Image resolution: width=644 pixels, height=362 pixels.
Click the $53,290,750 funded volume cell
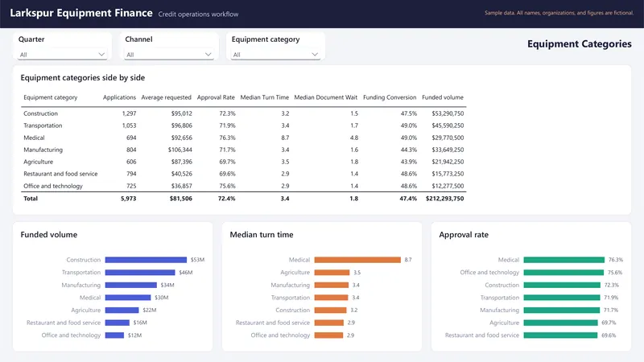pyautogui.click(x=448, y=113)
